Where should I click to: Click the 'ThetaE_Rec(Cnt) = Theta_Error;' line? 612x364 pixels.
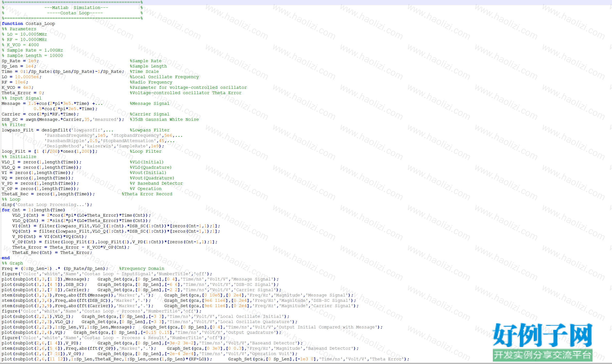(52, 253)
